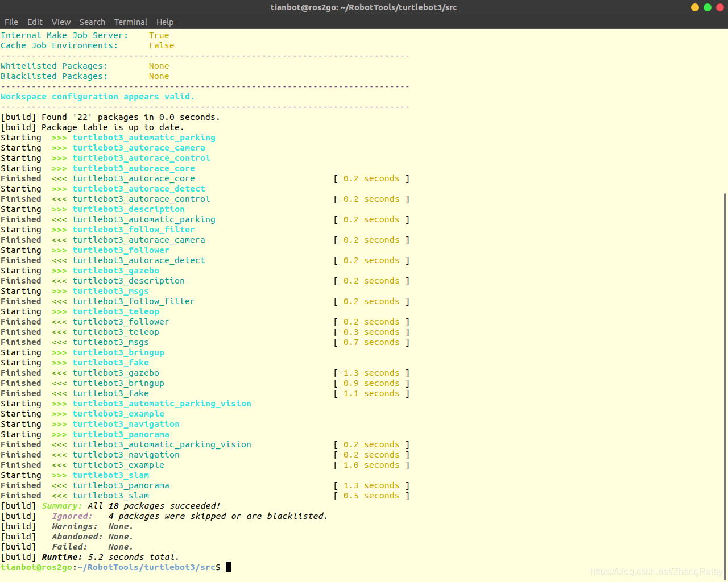Click 'All 18 packages succeeded!' summary
Image resolution: width=728 pixels, height=582 pixels.
click(154, 506)
